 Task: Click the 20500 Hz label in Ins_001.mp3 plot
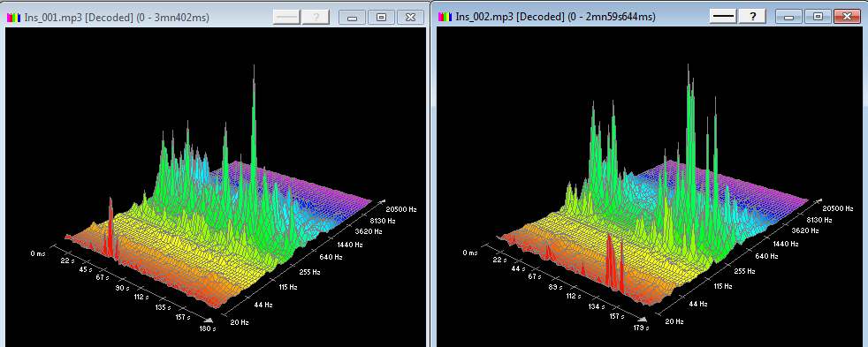(401, 209)
